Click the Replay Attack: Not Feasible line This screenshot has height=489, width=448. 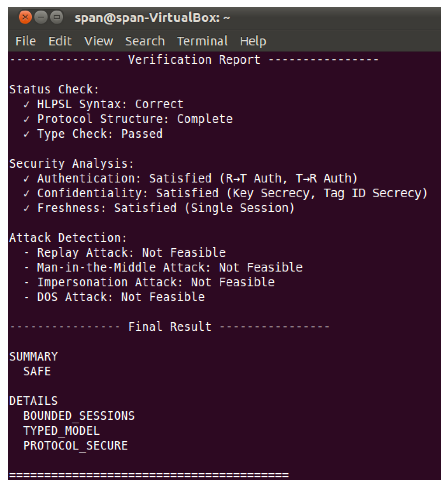pos(131,253)
